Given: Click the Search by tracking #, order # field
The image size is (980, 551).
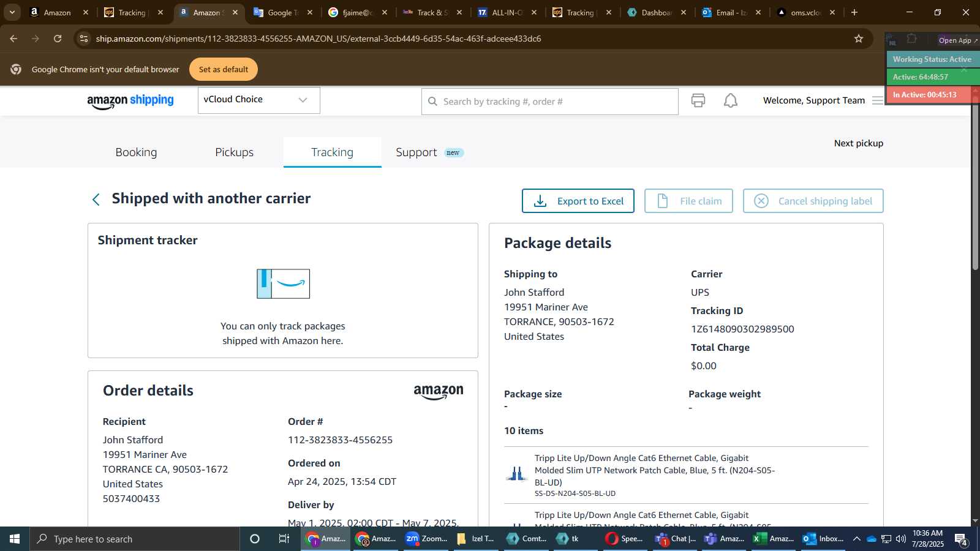Looking at the screenshot, I should coord(549,101).
